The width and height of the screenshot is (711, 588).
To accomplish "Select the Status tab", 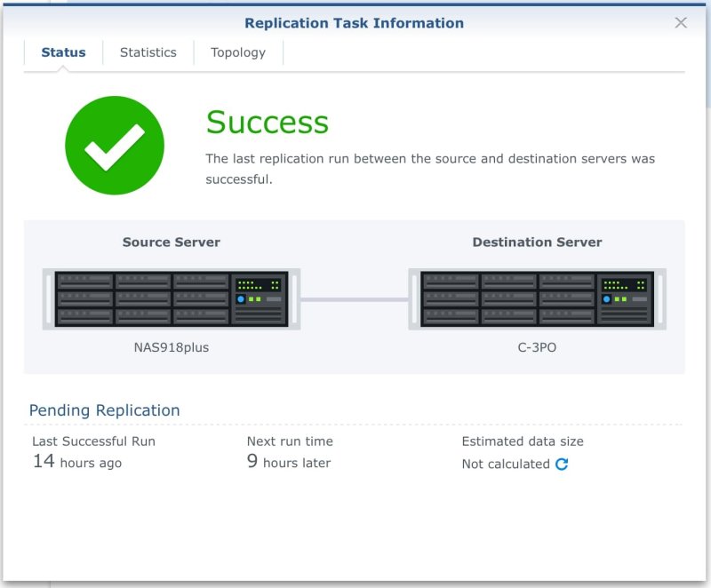I will point(63,52).
